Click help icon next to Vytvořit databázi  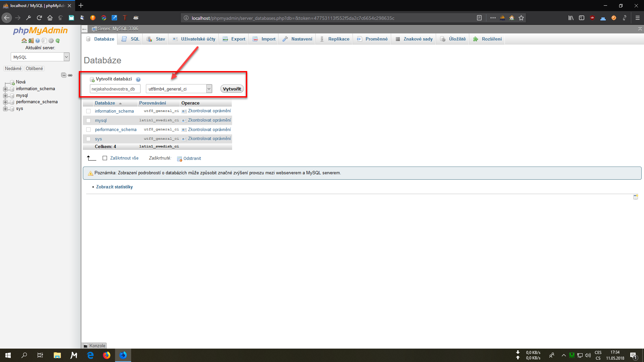pyautogui.click(x=138, y=79)
